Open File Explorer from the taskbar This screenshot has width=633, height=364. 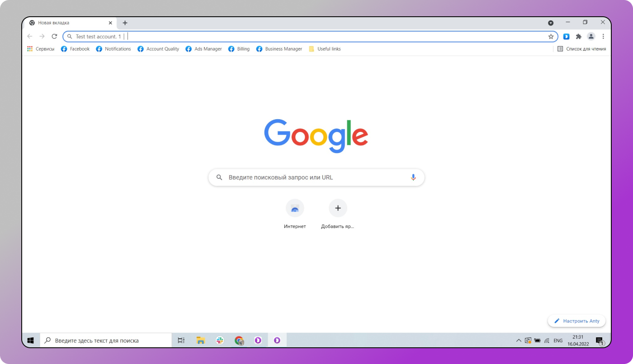(x=201, y=341)
